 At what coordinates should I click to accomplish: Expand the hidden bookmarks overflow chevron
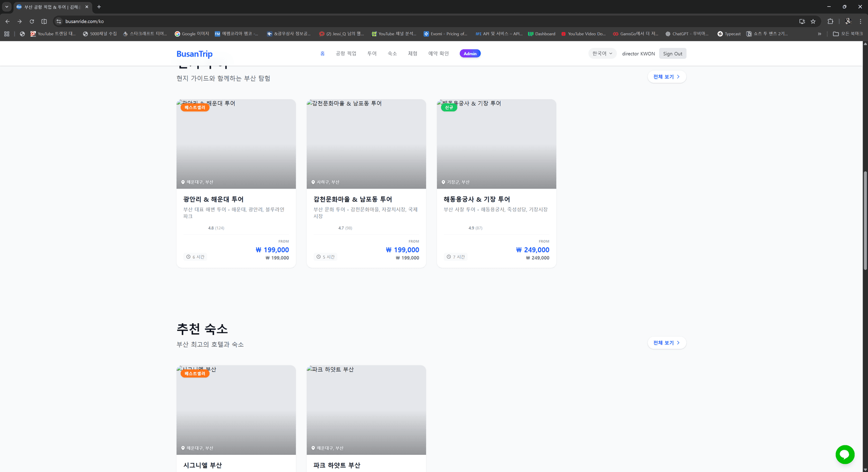coord(819,34)
